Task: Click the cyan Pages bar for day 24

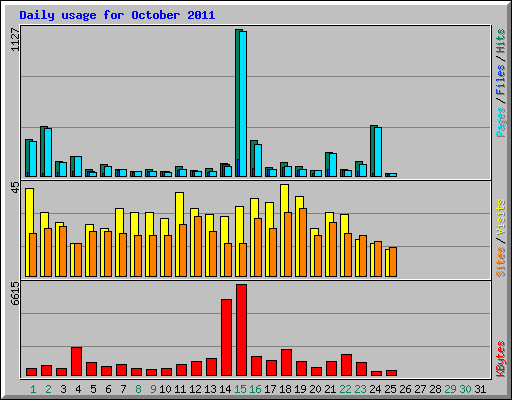Action: pos(378,152)
